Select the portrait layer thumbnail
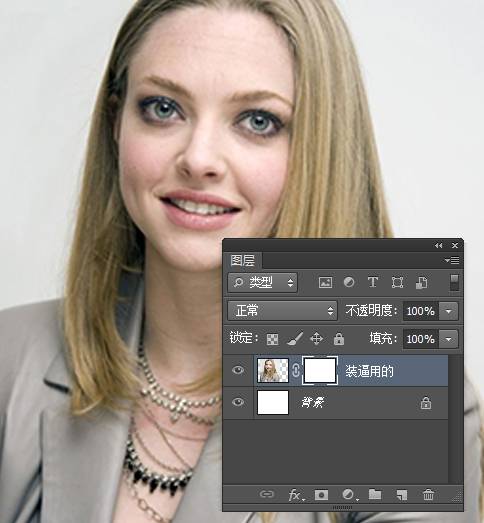This screenshot has height=523, width=484. pos(273,370)
